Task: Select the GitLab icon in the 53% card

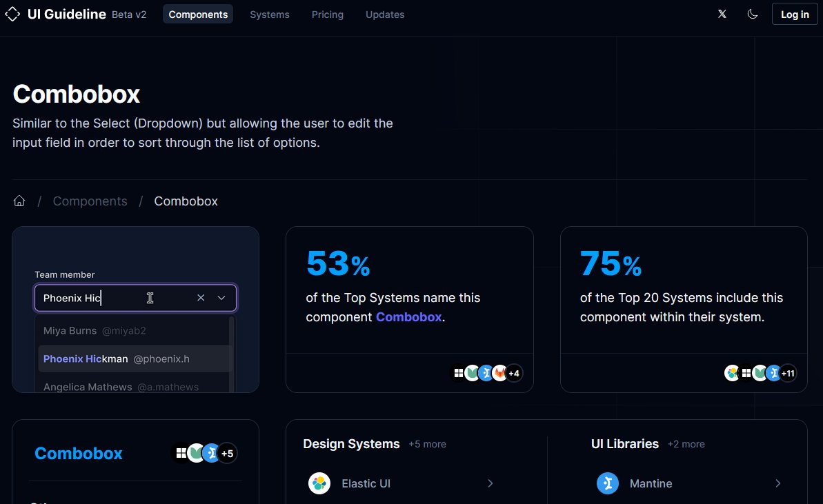Action: pyautogui.click(x=499, y=373)
